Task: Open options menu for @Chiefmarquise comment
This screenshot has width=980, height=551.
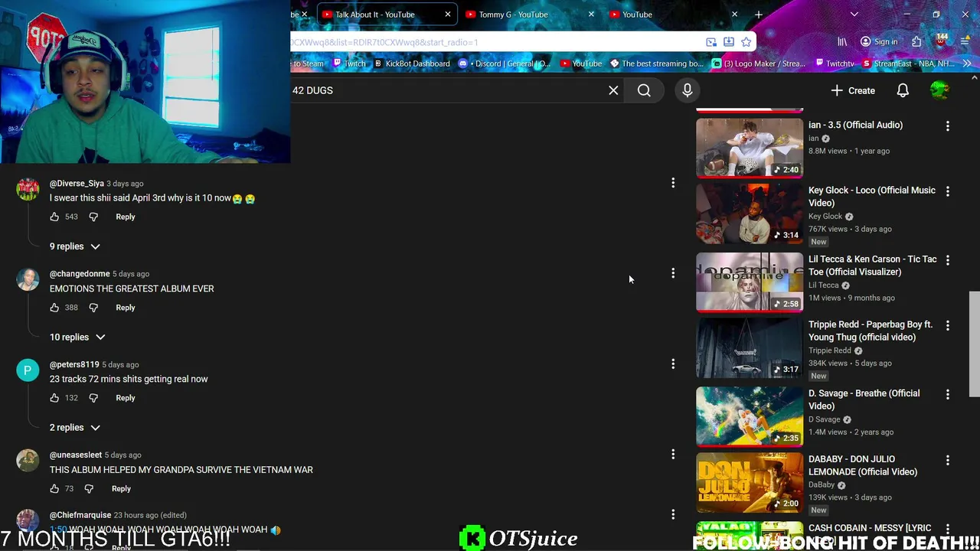Action: coord(673,514)
